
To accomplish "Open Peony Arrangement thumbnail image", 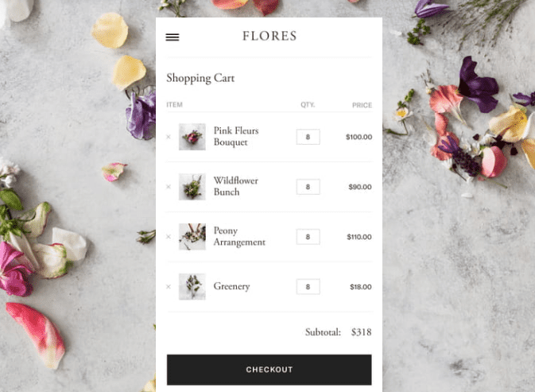I will (x=192, y=237).
